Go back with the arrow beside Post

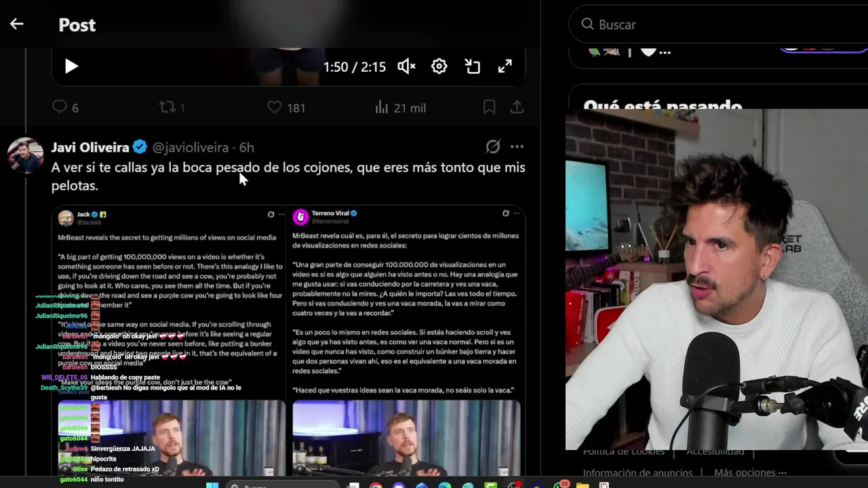16,24
